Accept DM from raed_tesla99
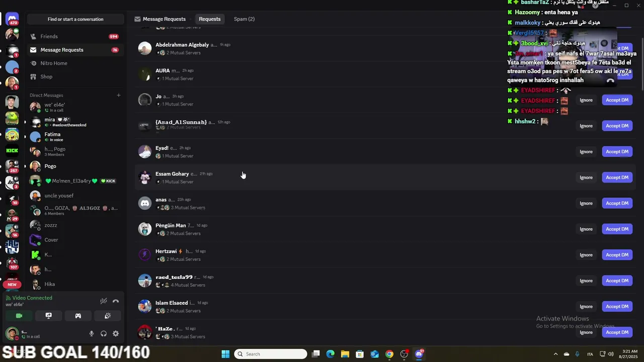This screenshot has height=362, width=644. click(x=617, y=281)
